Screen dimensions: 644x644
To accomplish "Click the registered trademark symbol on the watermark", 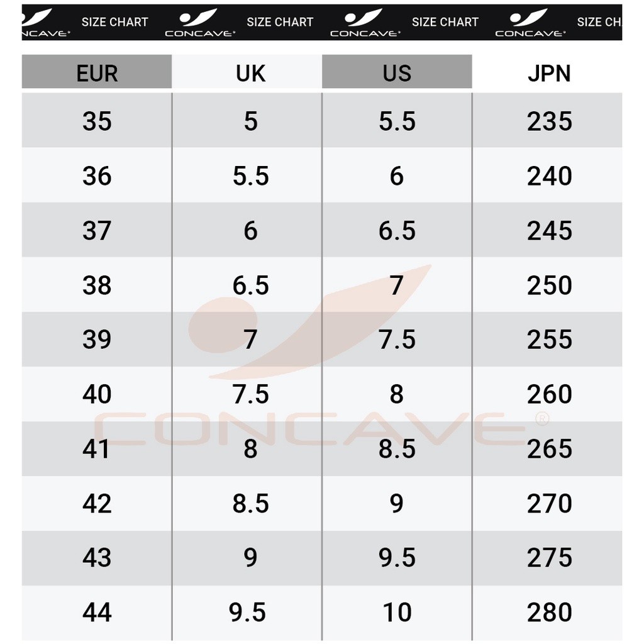I will [543, 418].
